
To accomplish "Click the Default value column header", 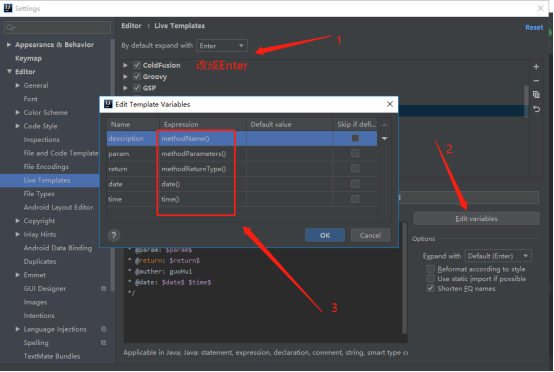I will [289, 124].
